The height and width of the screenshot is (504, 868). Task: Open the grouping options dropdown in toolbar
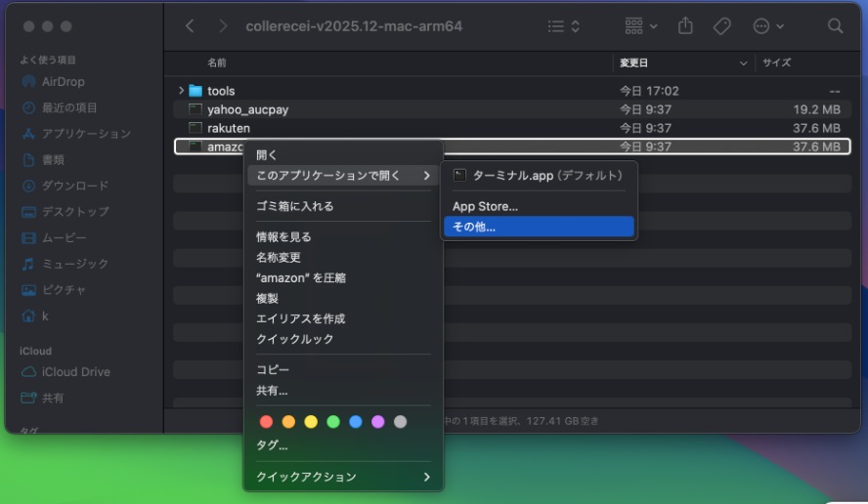pos(640,26)
